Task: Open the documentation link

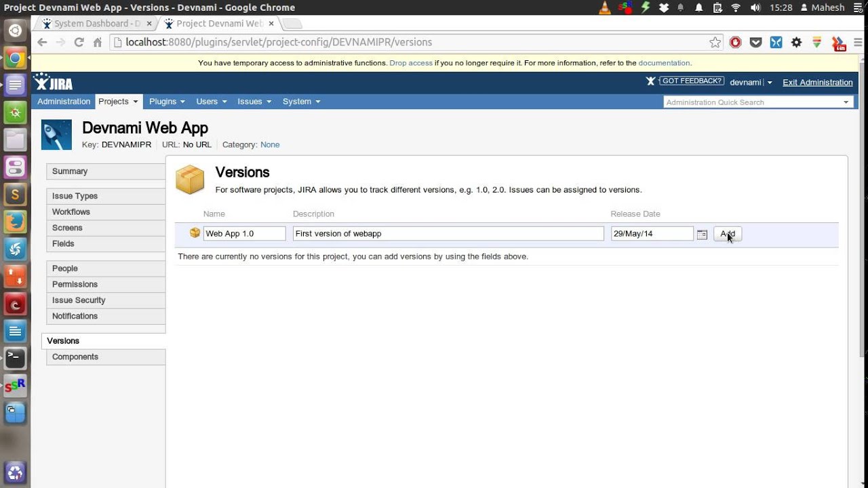Action: [x=664, y=63]
